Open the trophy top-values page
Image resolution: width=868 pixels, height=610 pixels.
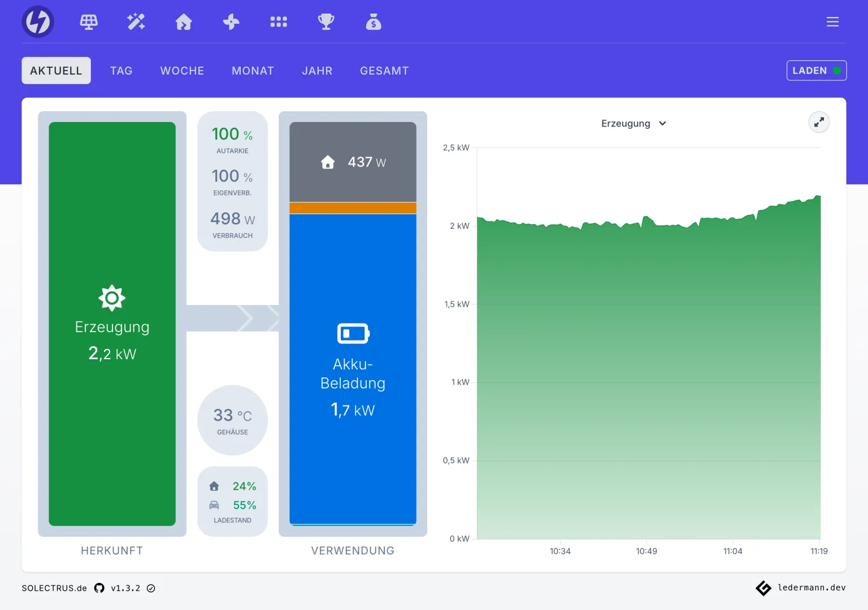pyautogui.click(x=326, y=22)
